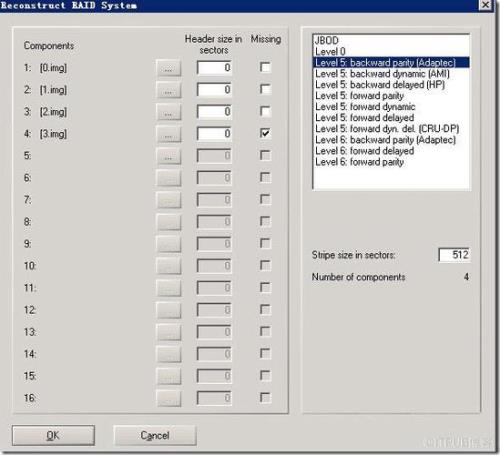The height and width of the screenshot is (455, 500).
Task: Mark component 1 as missing
Action: (265, 67)
